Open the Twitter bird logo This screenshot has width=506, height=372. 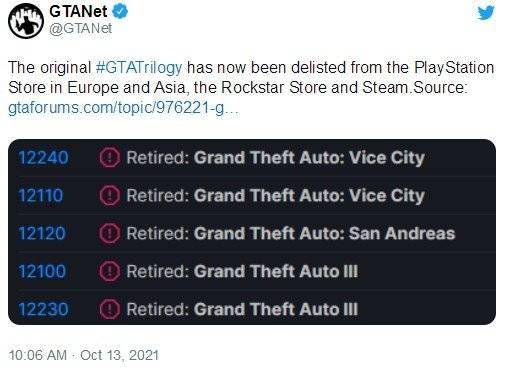[486, 13]
